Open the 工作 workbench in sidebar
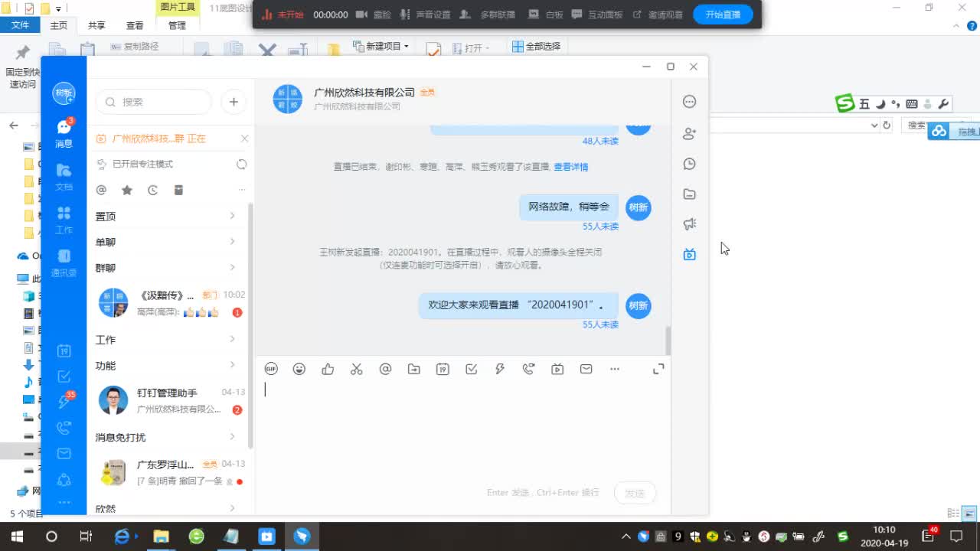 coord(64,220)
